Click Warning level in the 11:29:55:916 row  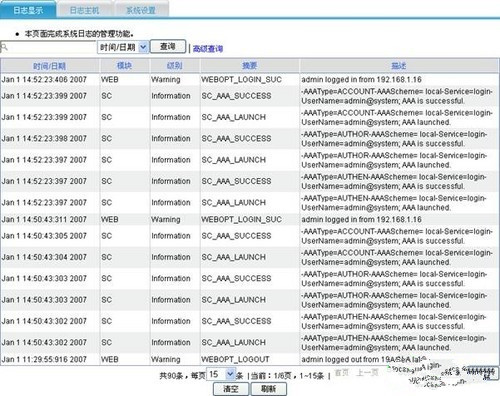pyautogui.click(x=166, y=359)
